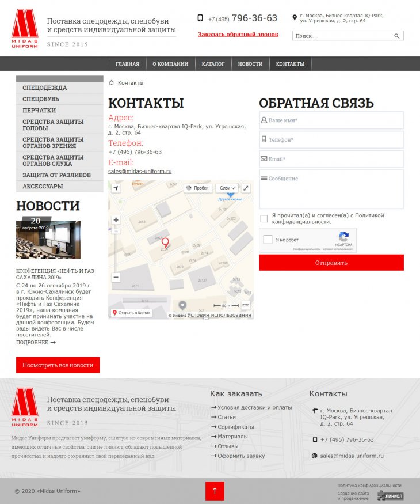420x504 pixels.
Task: Open the map in fullscreen mode
Action: [246, 188]
